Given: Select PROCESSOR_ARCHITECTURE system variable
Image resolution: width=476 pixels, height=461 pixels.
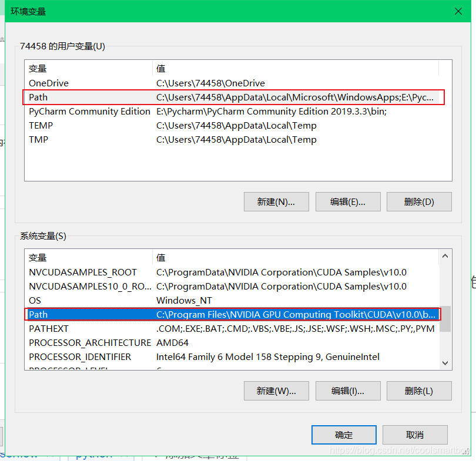Looking at the screenshot, I should pyautogui.click(x=232, y=343).
